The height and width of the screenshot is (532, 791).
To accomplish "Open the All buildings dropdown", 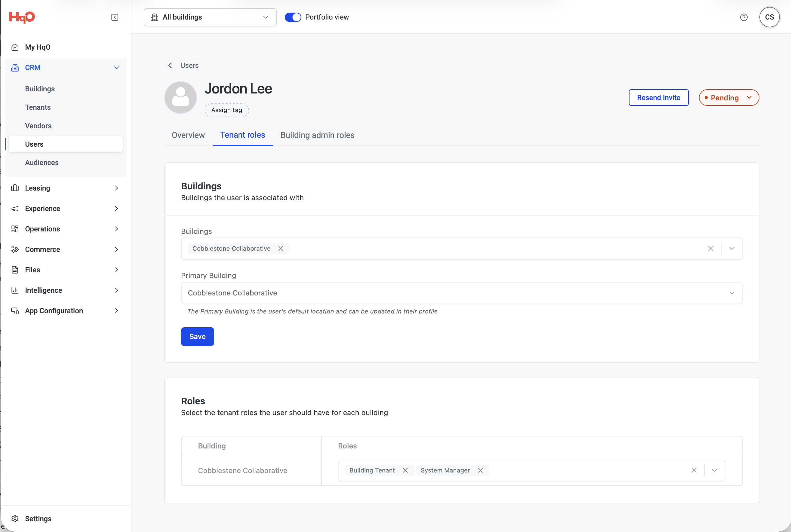I will click(x=210, y=17).
